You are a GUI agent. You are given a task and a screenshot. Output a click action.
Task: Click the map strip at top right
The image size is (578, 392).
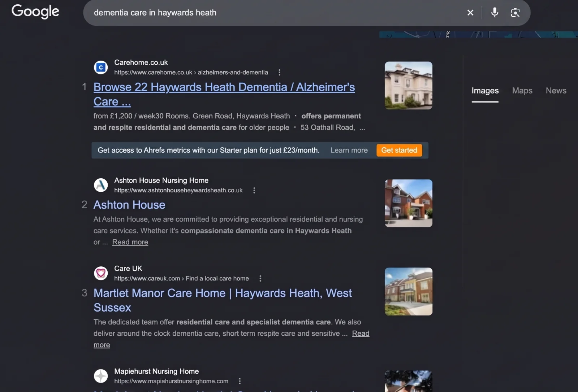click(478, 34)
